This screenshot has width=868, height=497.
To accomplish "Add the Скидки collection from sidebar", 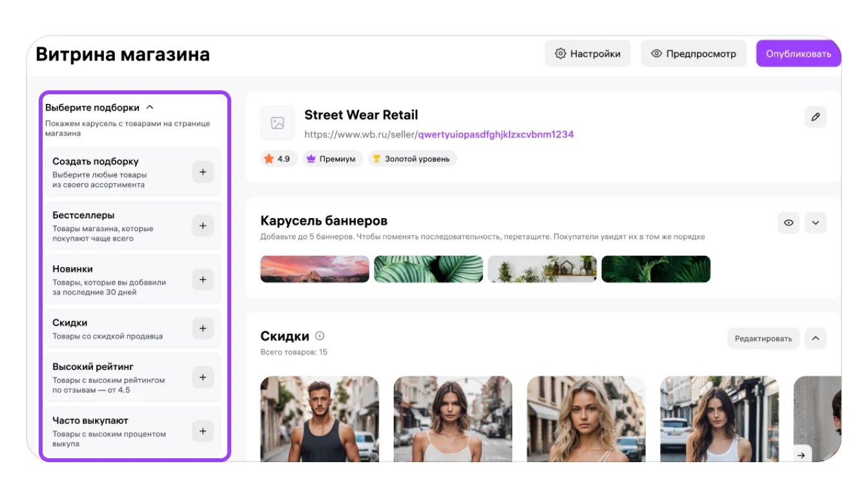I will tap(203, 329).
